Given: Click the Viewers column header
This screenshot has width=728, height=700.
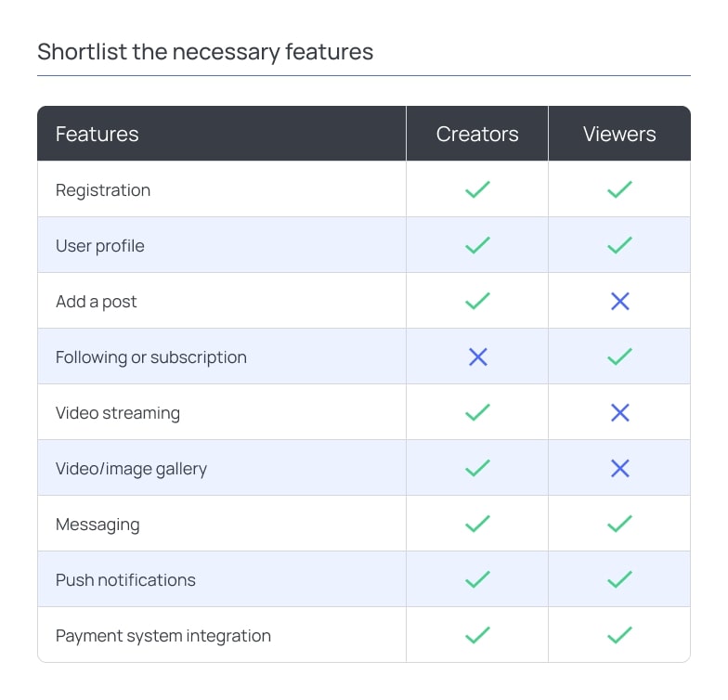Looking at the screenshot, I should [x=619, y=134].
